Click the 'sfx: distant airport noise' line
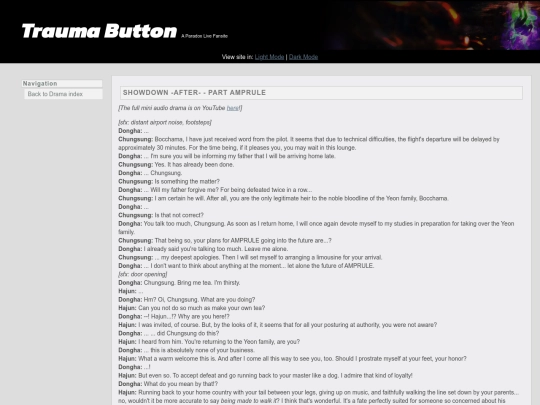 (x=165, y=122)
